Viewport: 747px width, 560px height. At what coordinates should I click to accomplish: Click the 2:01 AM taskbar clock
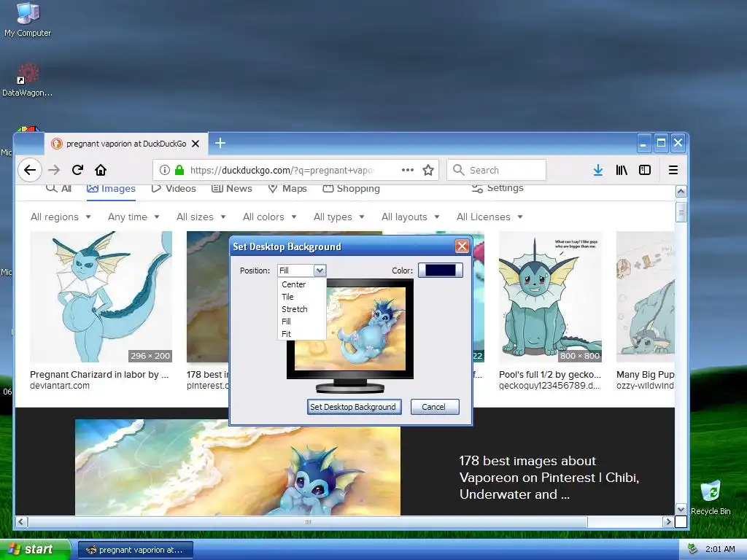point(720,549)
